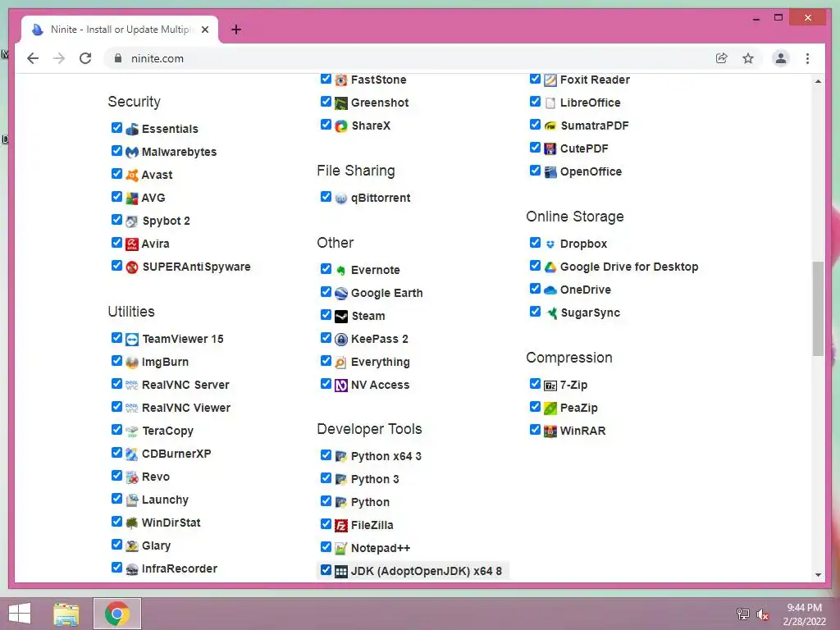Click the Steam icon
This screenshot has height=630, width=840.
(x=341, y=317)
